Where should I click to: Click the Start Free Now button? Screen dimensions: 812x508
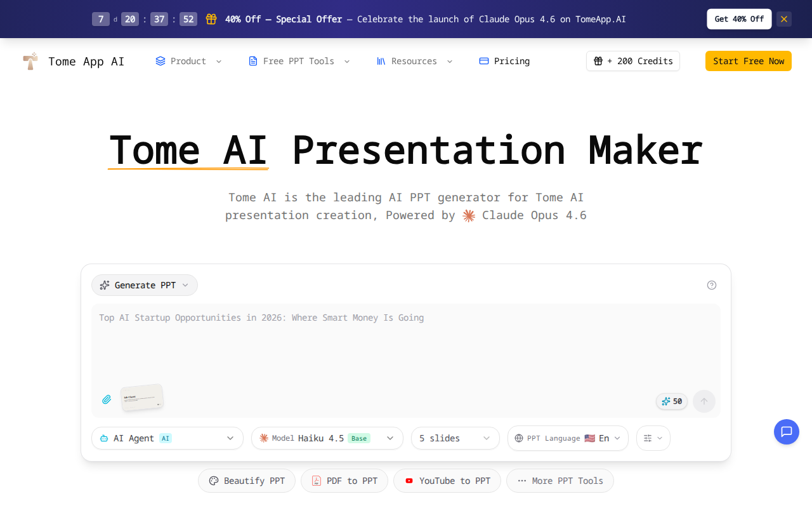749,61
